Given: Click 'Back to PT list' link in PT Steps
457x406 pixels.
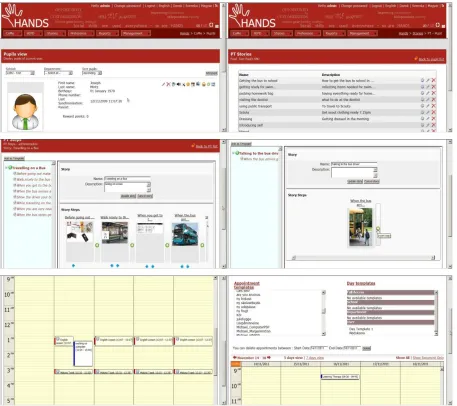Looking at the screenshot, I should [207, 146].
